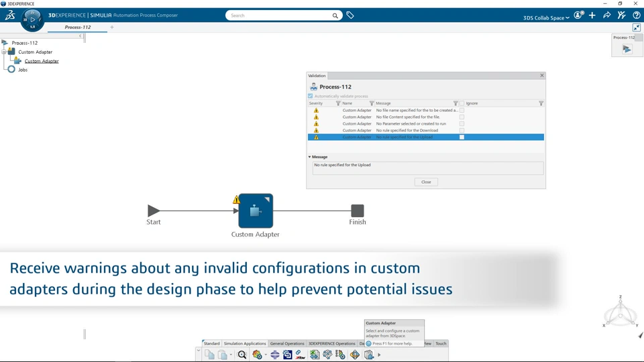Open the help question mark icon
The width and height of the screenshot is (644, 362).
pyautogui.click(x=637, y=15)
